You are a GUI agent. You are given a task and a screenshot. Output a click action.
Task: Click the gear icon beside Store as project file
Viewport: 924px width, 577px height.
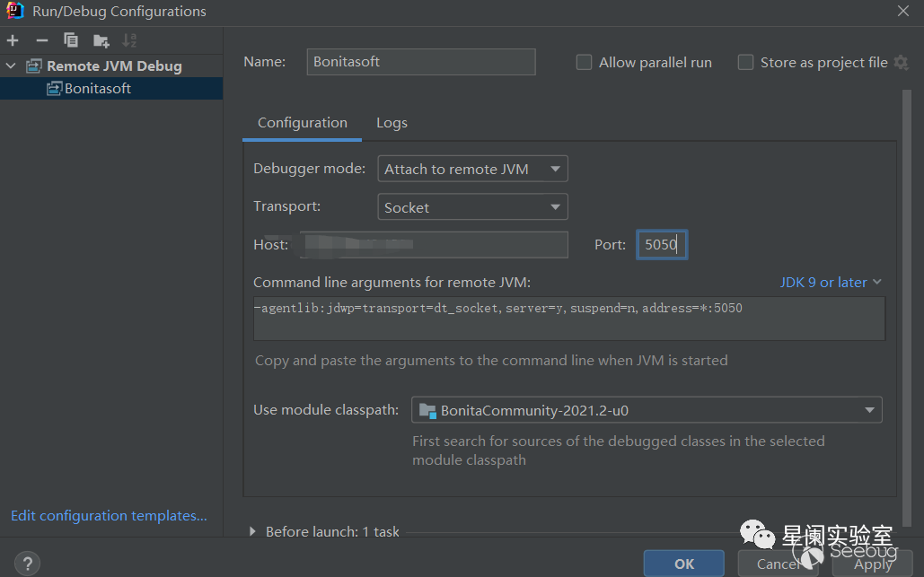901,63
